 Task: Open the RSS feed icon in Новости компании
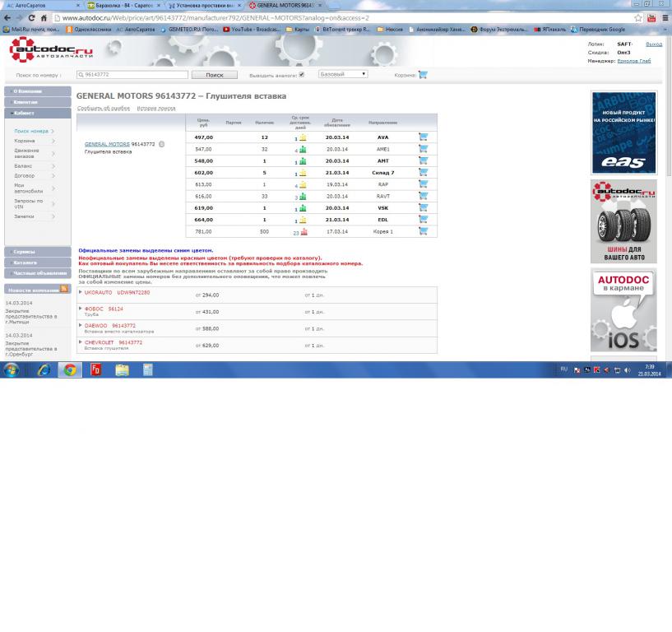[x=64, y=289]
